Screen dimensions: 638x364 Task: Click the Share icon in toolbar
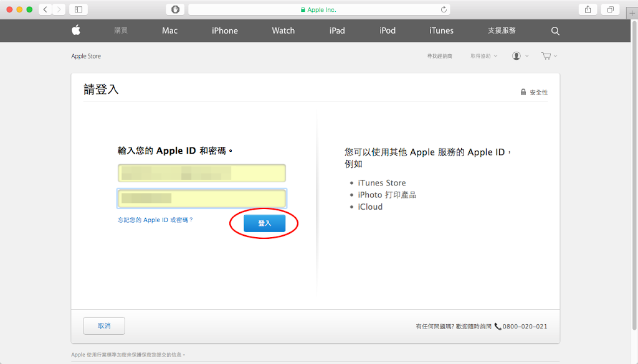(588, 9)
